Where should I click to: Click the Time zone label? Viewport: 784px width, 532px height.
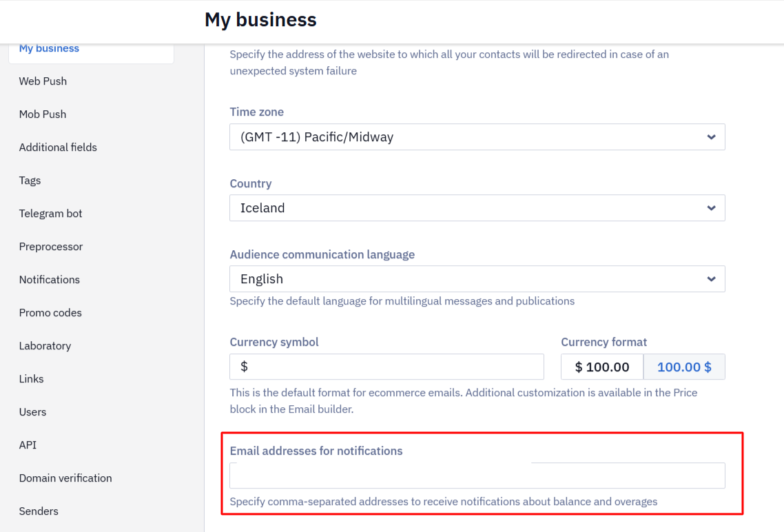point(256,112)
